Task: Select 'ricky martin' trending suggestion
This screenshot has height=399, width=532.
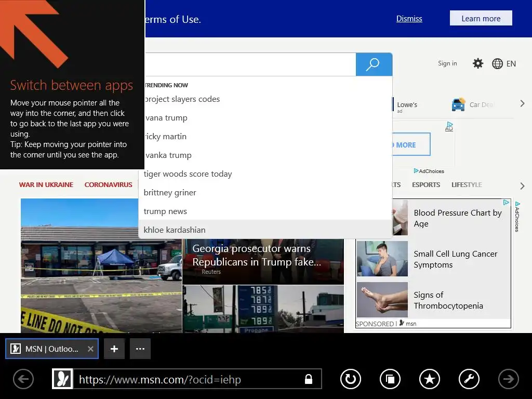Action: (265, 137)
